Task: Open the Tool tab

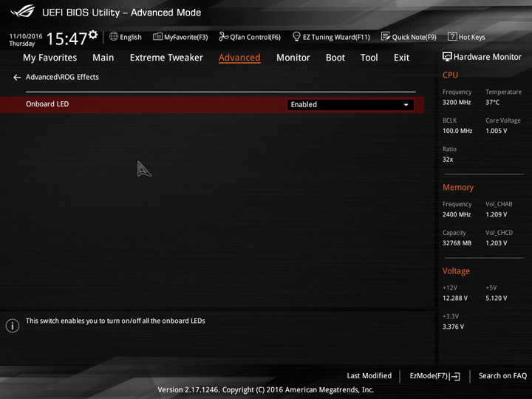Action: pyautogui.click(x=369, y=58)
